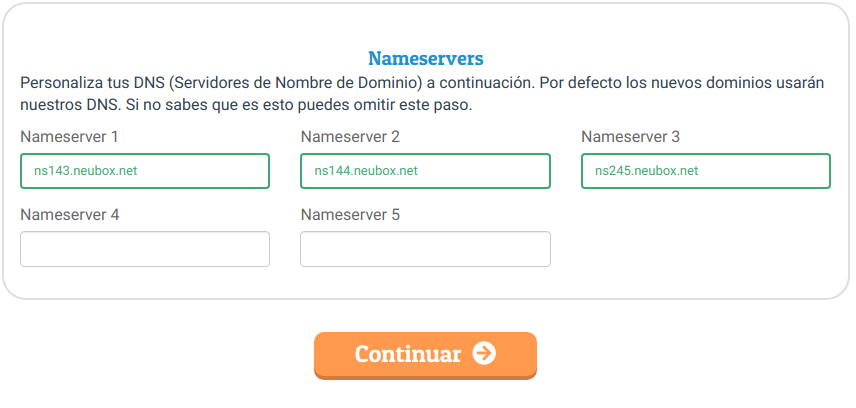Focus the Nameserver 1 input field
Image resolution: width=856 pixels, height=408 pixels.
145,171
